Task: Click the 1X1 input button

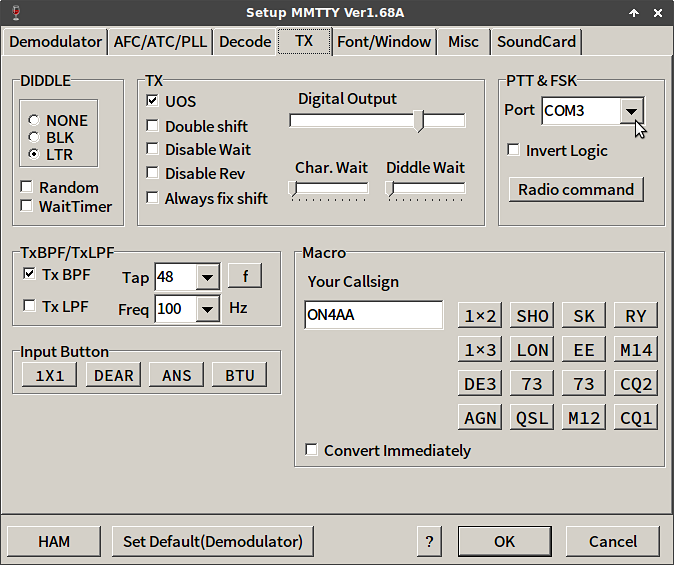Action: [49, 375]
